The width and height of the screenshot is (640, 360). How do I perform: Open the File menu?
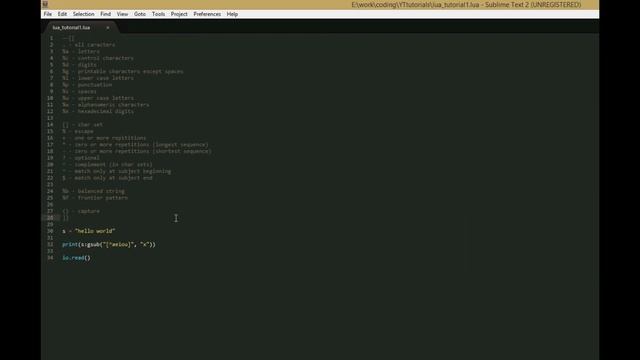(x=48, y=14)
